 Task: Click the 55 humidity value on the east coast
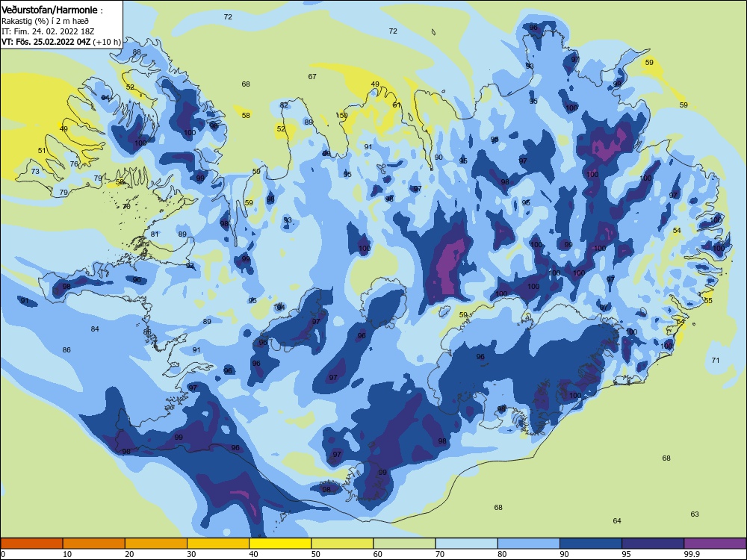(x=708, y=301)
